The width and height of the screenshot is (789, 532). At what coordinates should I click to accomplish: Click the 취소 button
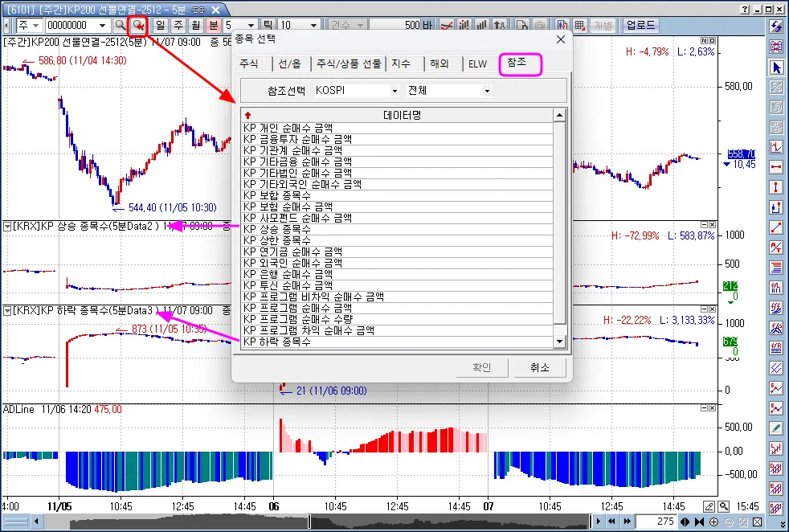pyautogui.click(x=539, y=367)
